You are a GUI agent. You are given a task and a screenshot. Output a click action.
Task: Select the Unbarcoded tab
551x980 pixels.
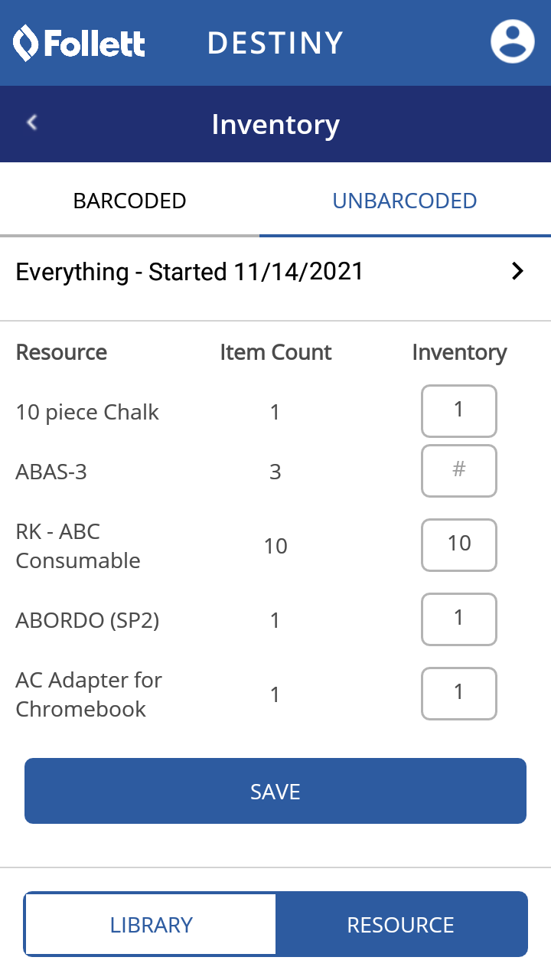pyautogui.click(x=404, y=201)
